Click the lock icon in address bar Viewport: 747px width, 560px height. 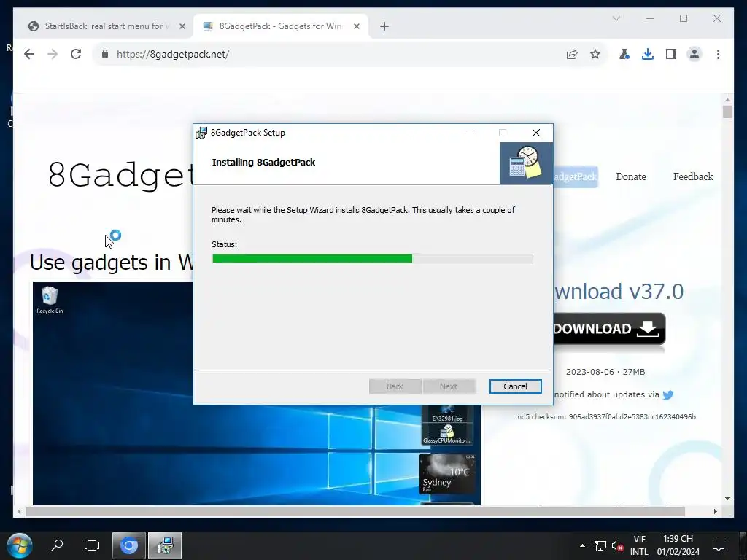click(105, 54)
